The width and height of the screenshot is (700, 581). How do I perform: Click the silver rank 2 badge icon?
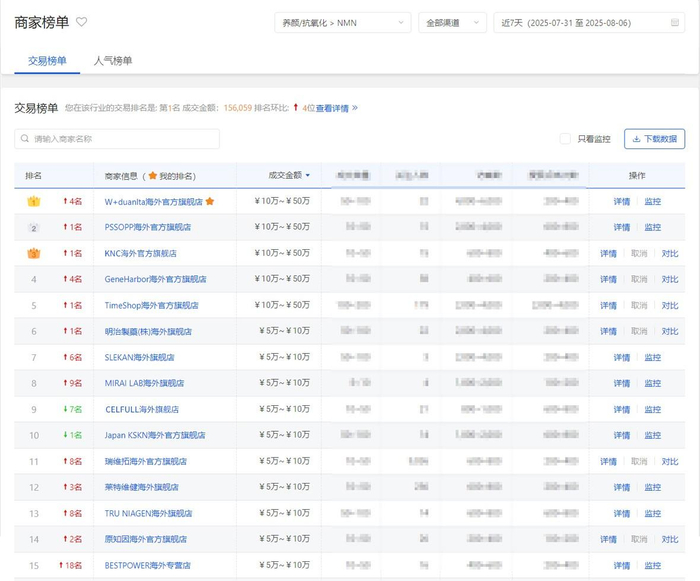34,228
